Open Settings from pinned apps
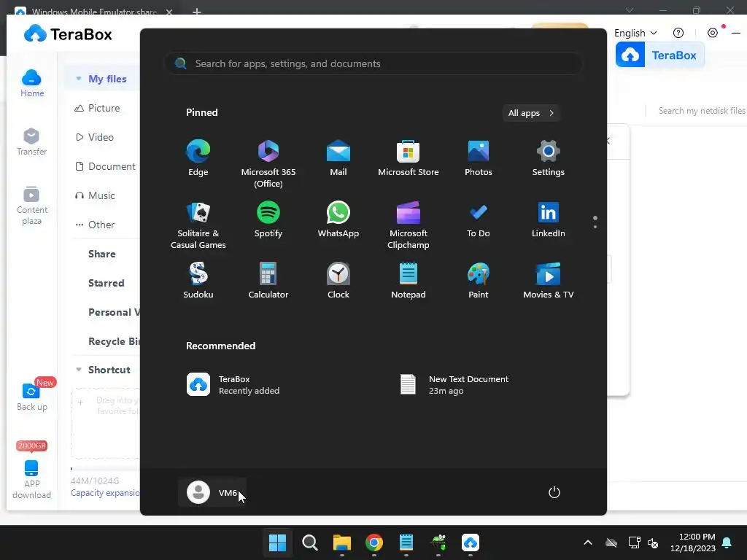 coord(549,158)
